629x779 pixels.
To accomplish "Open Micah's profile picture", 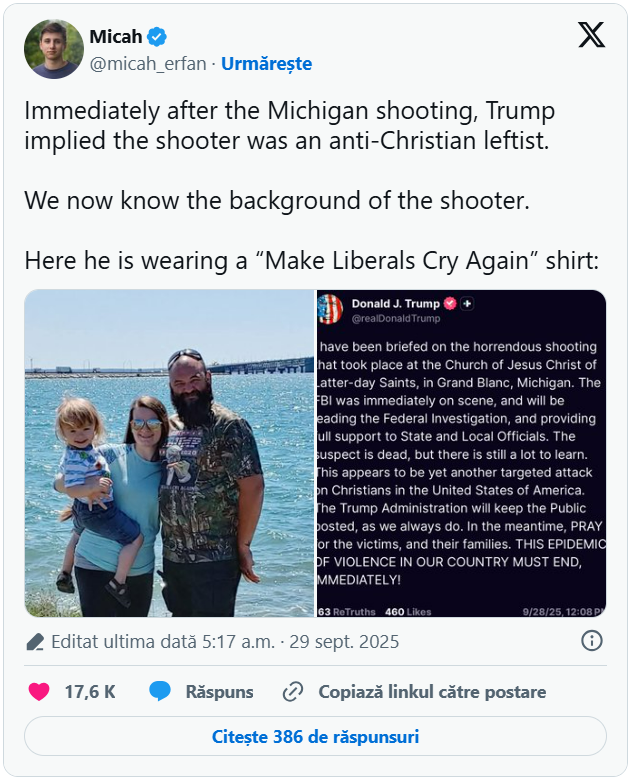I will (53, 49).
